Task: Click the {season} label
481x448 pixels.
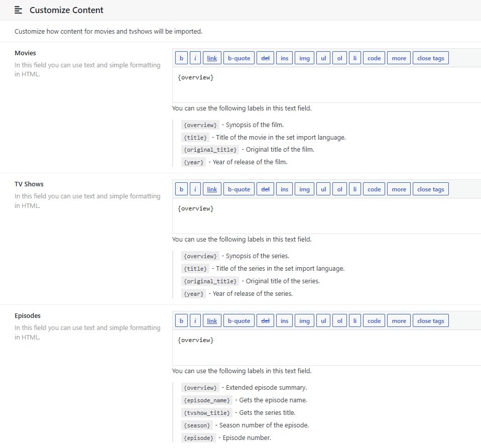Action: click(x=197, y=425)
